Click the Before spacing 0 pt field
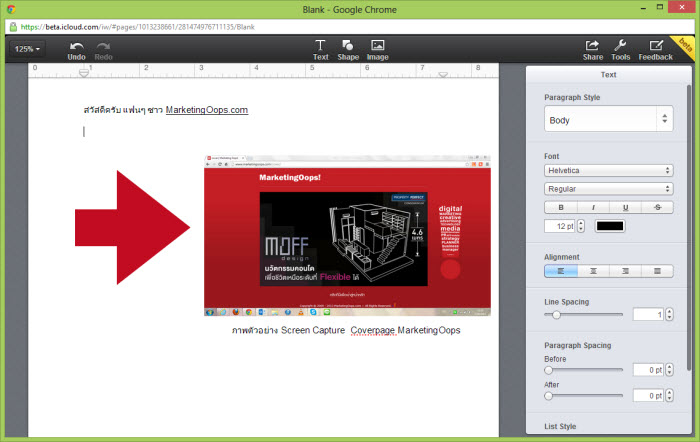 tap(649, 370)
